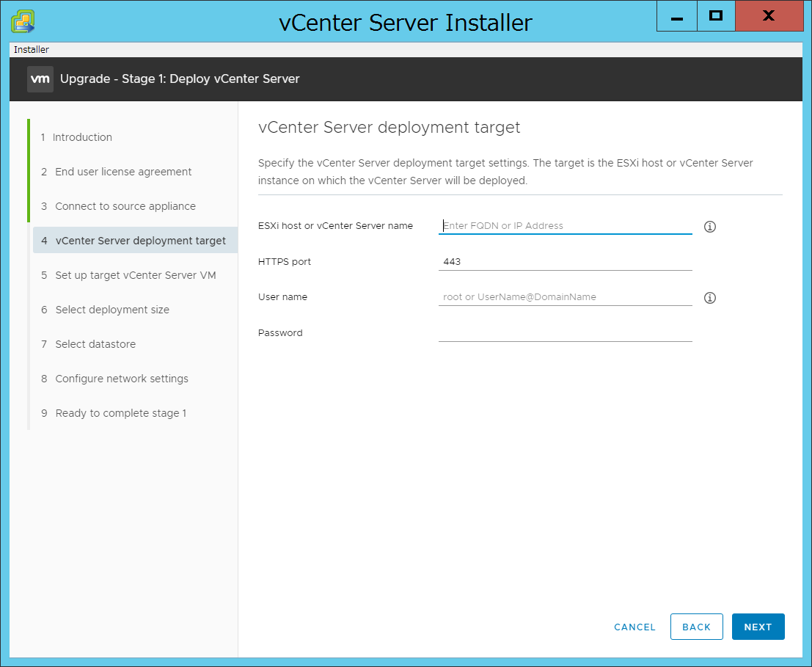
Task: Click the HTTPS port field showing 443
Action: [565, 261]
